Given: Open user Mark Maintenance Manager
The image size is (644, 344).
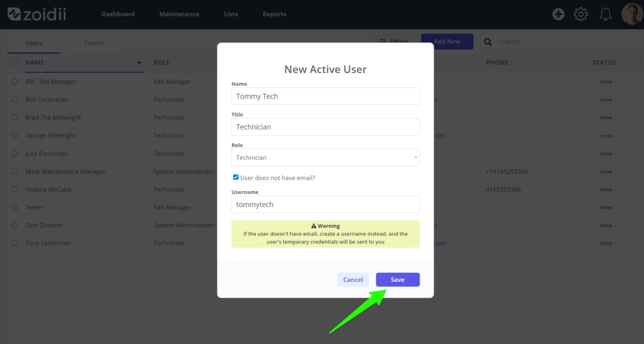Looking at the screenshot, I should (x=66, y=171).
